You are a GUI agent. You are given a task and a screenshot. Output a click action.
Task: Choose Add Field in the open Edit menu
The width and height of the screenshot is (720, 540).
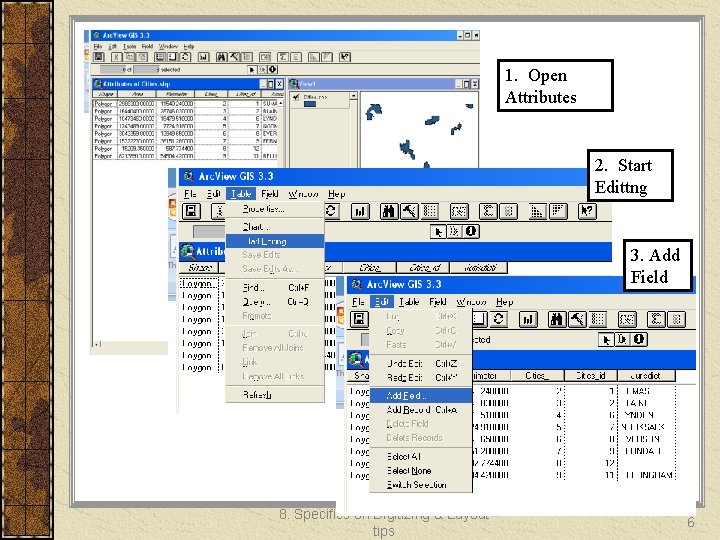421,395
